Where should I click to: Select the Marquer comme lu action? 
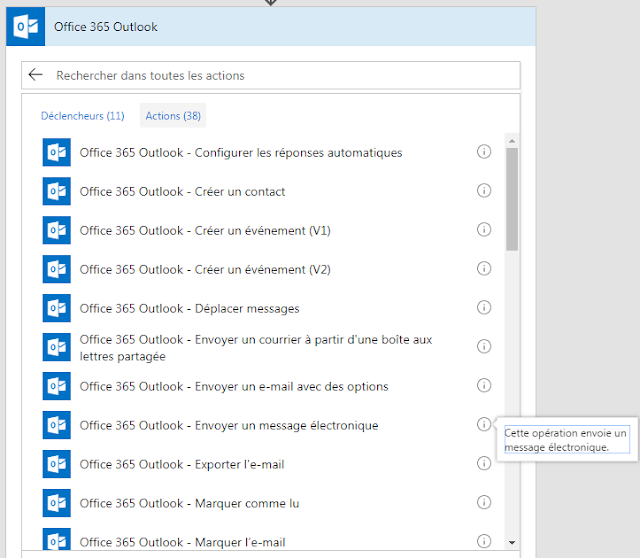[x=189, y=503]
